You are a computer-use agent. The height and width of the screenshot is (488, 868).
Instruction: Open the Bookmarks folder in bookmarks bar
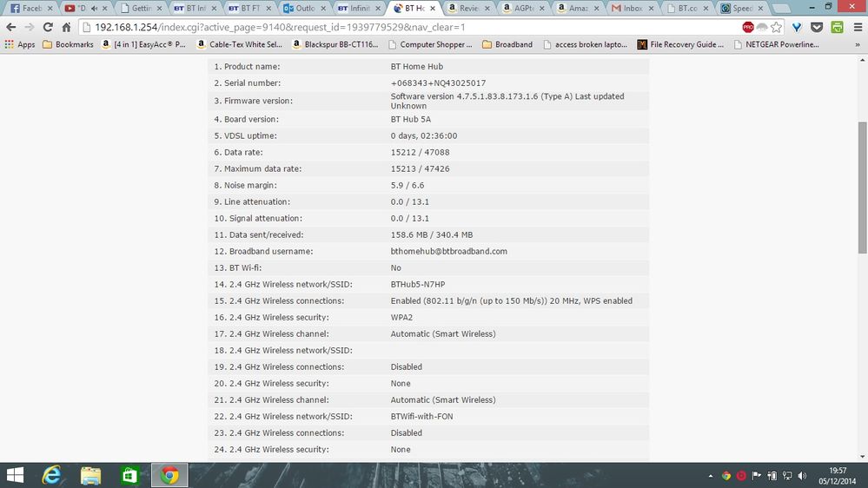point(68,44)
